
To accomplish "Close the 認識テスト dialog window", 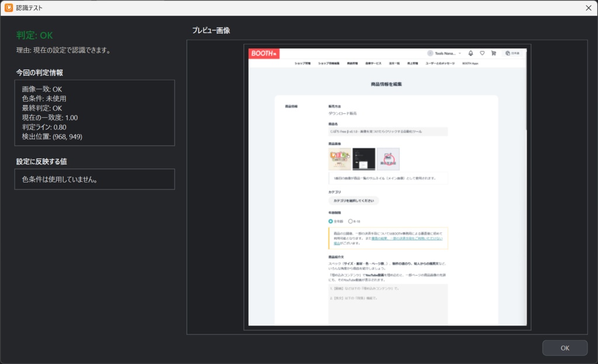I will [x=588, y=8].
